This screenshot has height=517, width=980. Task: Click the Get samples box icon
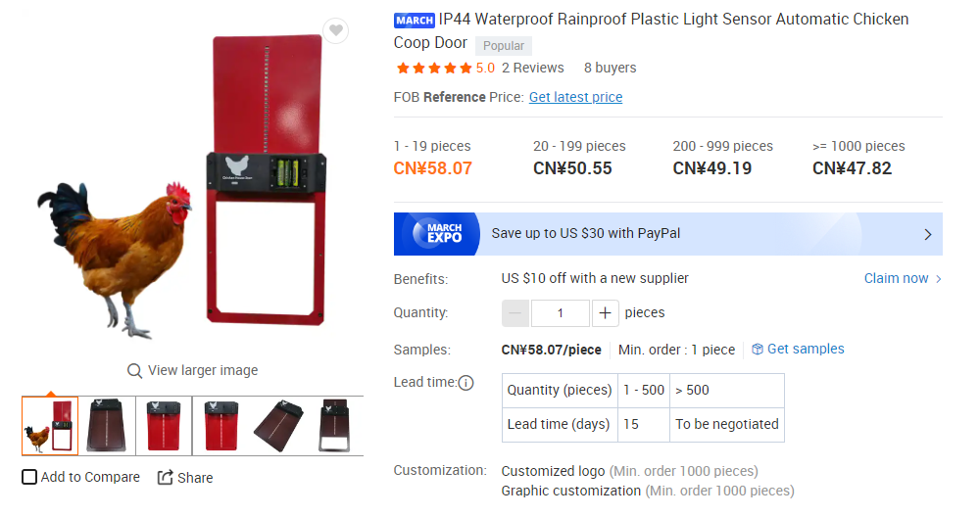tap(758, 349)
